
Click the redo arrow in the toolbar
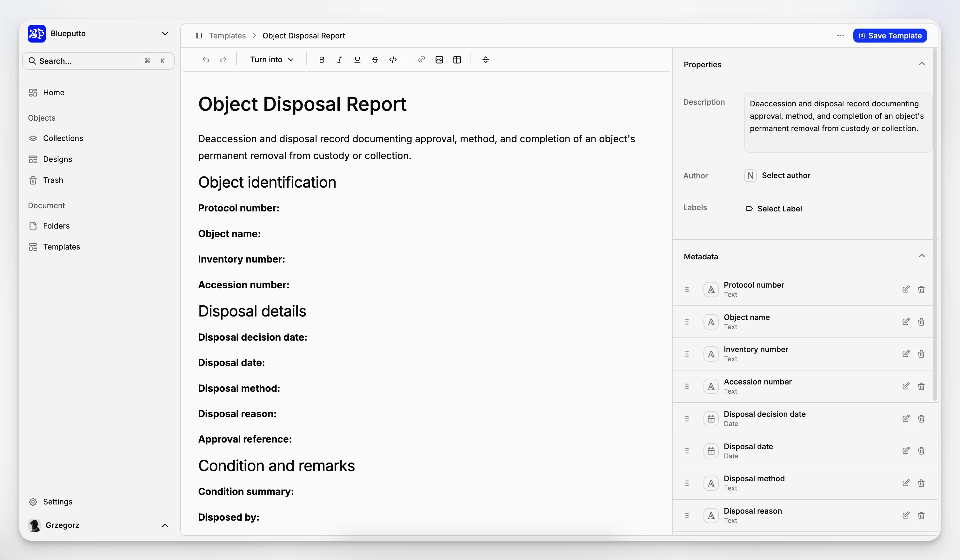[223, 60]
